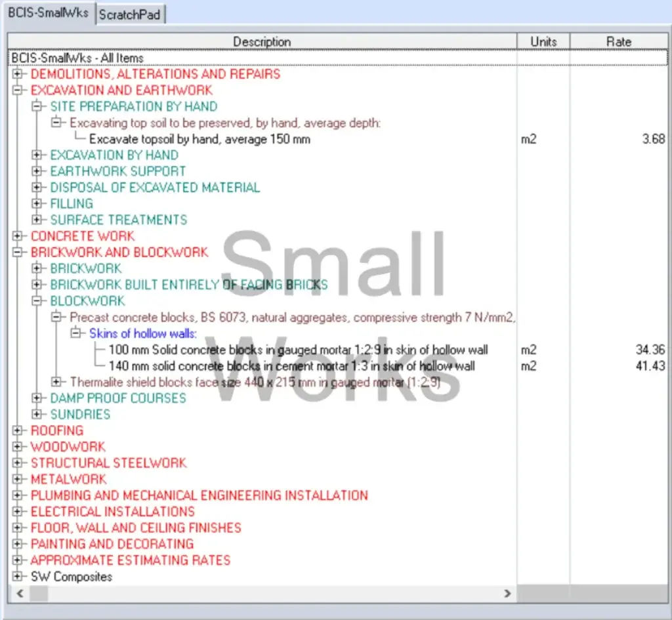Expand ELECTRICAL INSTALLATIONS node

click(17, 511)
